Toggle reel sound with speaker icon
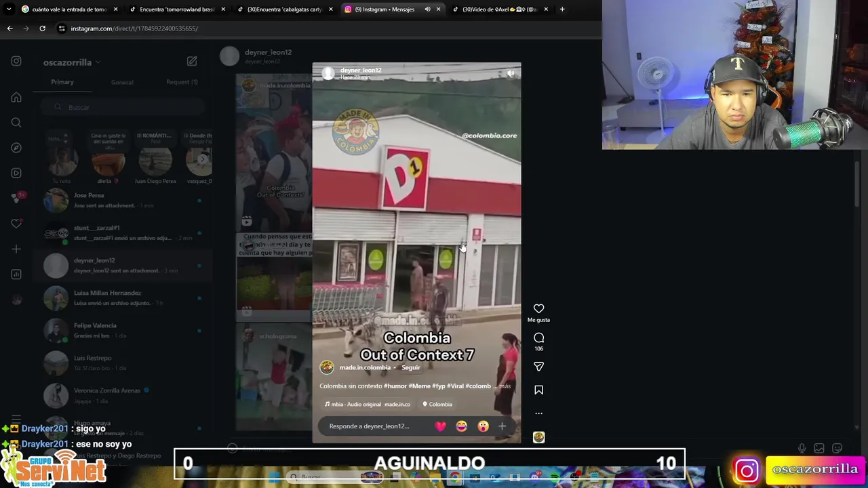This screenshot has height=488, width=868. pos(511,73)
